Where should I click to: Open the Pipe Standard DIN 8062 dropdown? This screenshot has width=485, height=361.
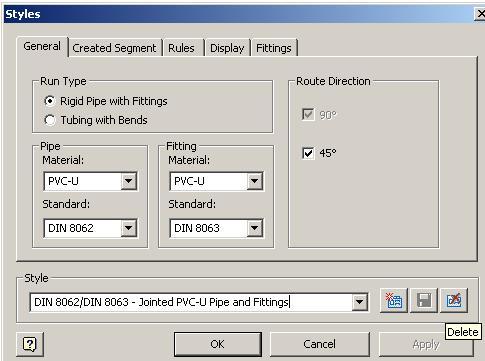click(x=129, y=228)
